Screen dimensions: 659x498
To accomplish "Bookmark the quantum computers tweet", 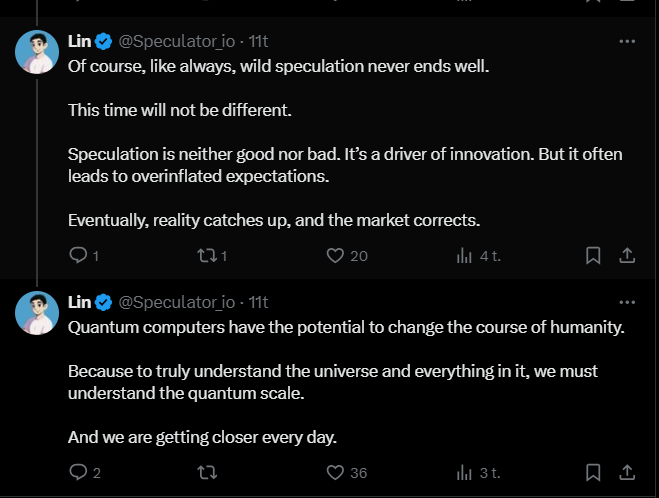I will click(593, 472).
